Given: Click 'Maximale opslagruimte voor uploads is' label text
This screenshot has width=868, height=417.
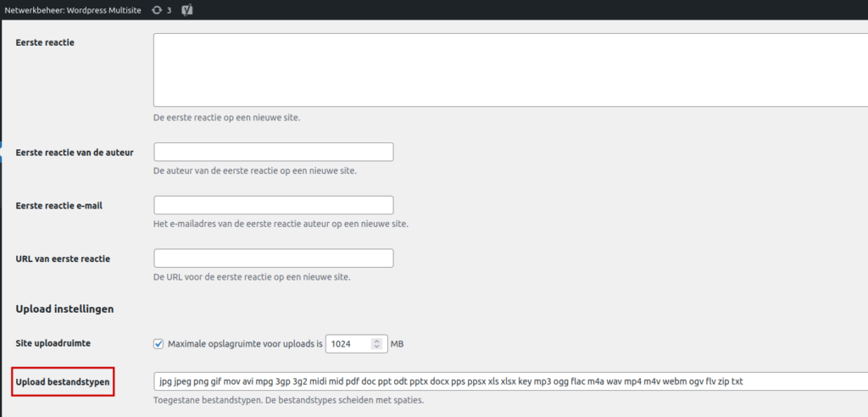Looking at the screenshot, I should coord(245,344).
